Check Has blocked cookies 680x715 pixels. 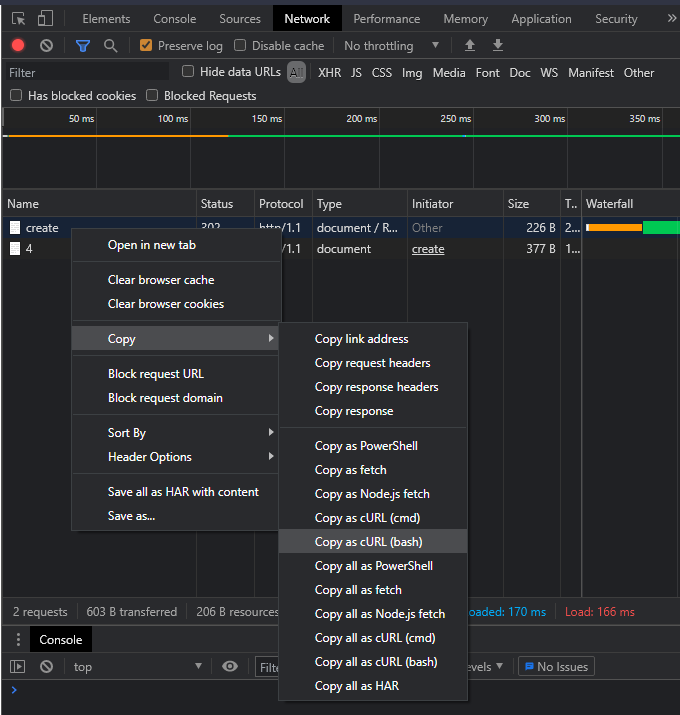pos(16,95)
